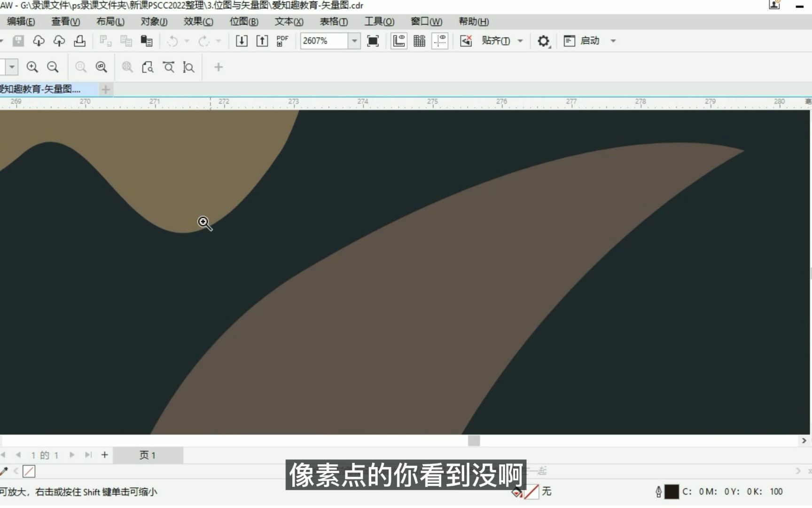This screenshot has height=508, width=812.
Task: Click the cloud download icon
Action: click(x=39, y=41)
